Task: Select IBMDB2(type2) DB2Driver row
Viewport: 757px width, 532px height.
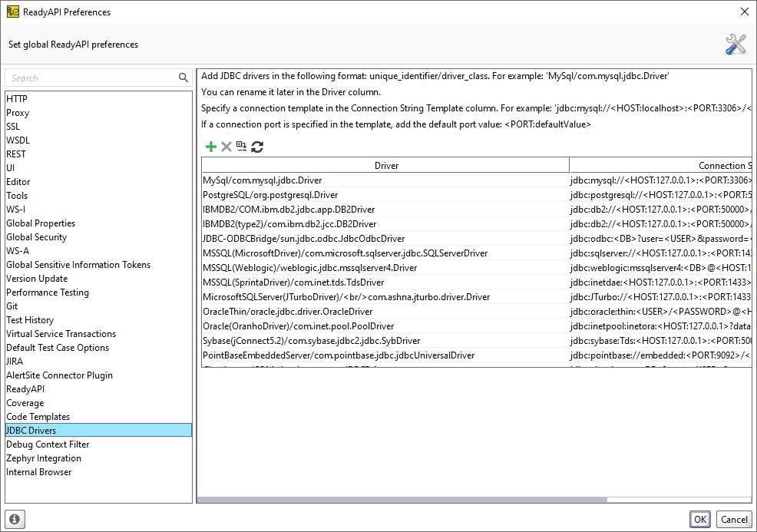Action: click(x=385, y=224)
